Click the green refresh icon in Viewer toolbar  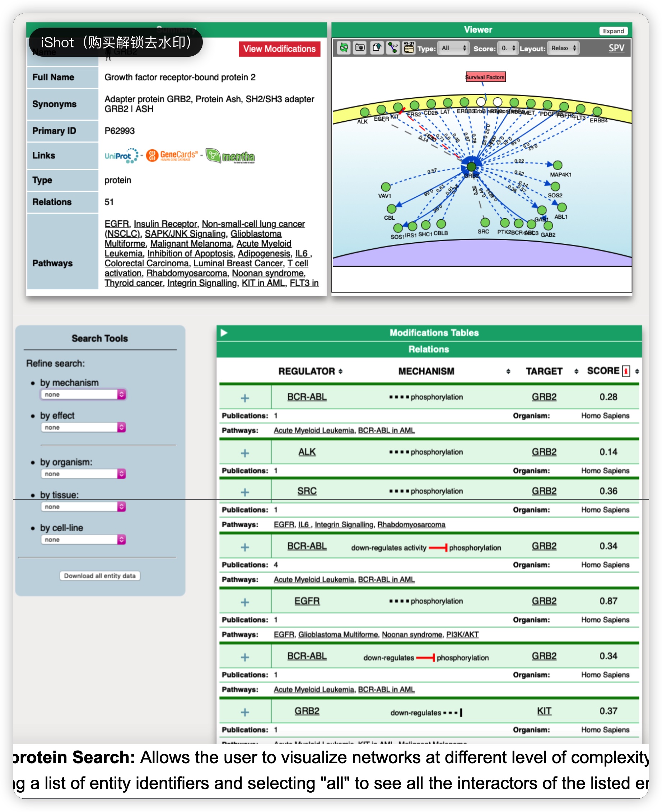coord(344,48)
